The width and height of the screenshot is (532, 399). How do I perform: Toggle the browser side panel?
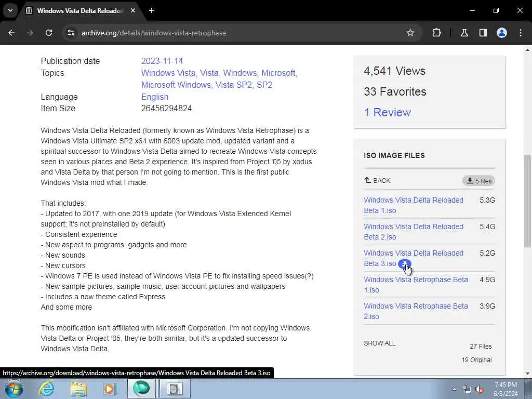tap(483, 33)
